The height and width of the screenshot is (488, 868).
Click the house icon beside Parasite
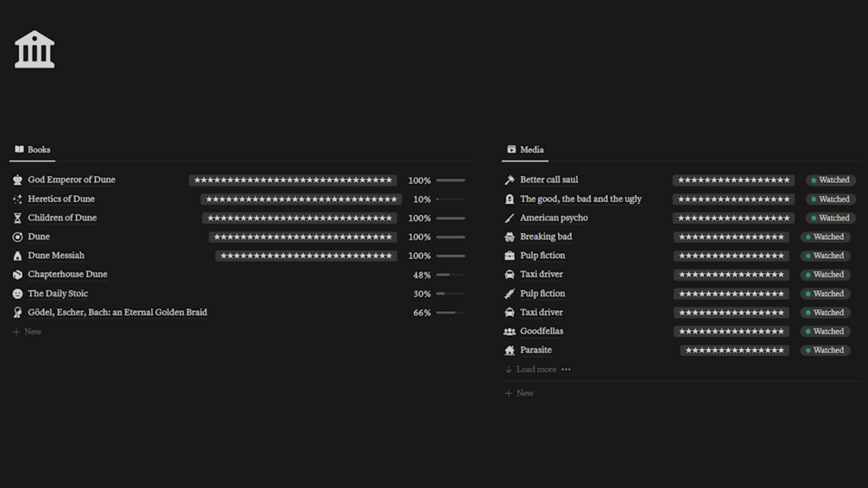pos(510,351)
